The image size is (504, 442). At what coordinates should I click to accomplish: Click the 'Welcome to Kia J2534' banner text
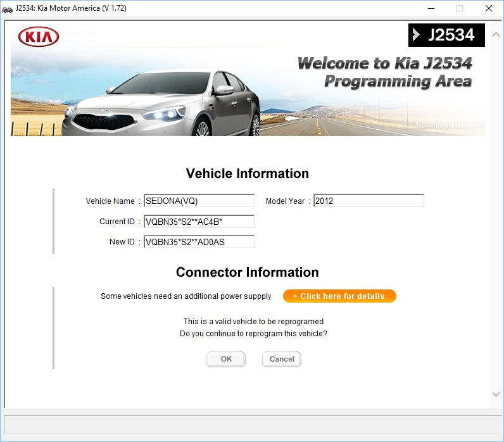(x=385, y=63)
